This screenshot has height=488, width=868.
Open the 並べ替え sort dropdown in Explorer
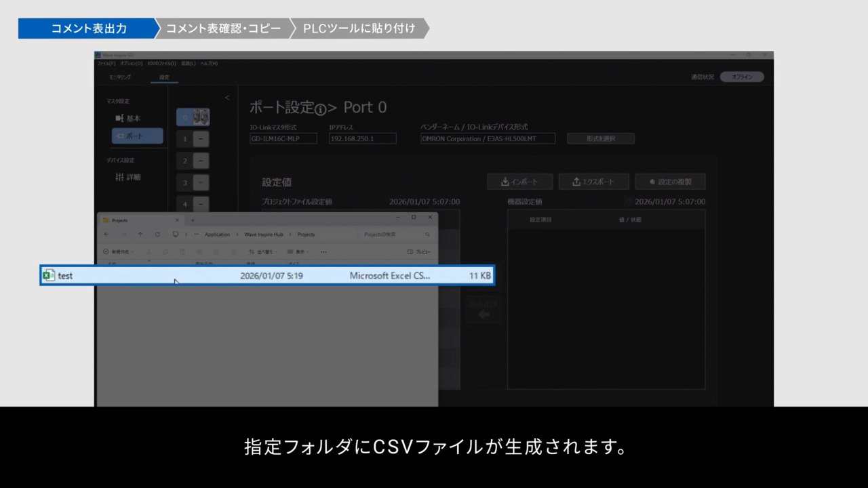click(x=263, y=251)
